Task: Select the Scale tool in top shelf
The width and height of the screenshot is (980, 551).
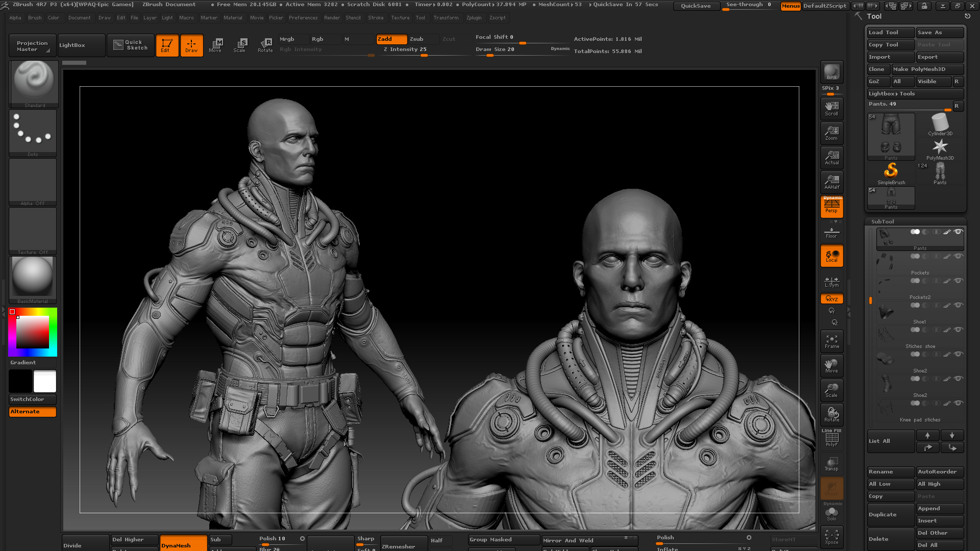Action: pos(239,45)
